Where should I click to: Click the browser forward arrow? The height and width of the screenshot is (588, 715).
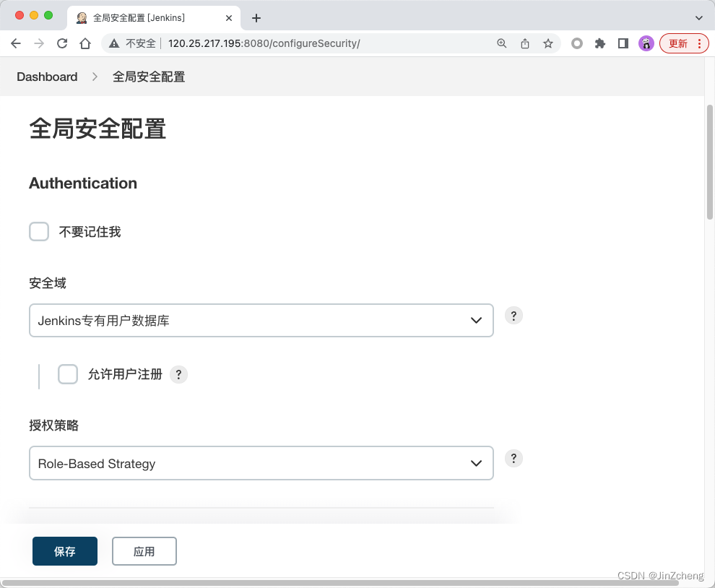tap(39, 43)
